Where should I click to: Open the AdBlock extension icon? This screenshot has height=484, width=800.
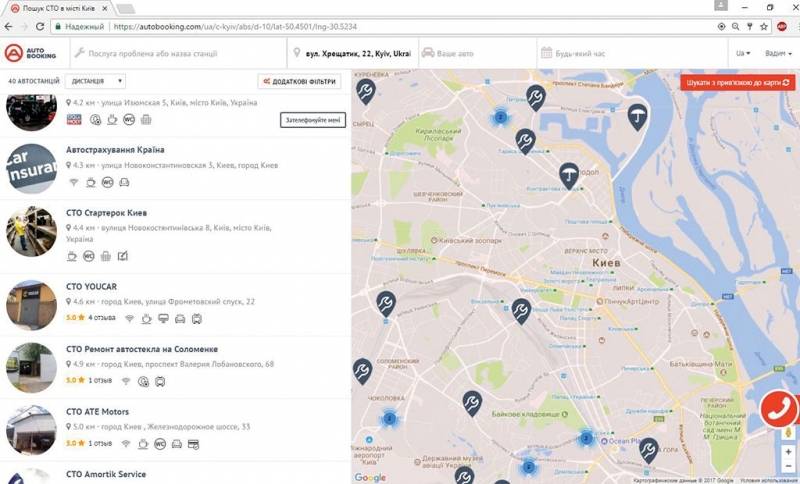(x=781, y=27)
